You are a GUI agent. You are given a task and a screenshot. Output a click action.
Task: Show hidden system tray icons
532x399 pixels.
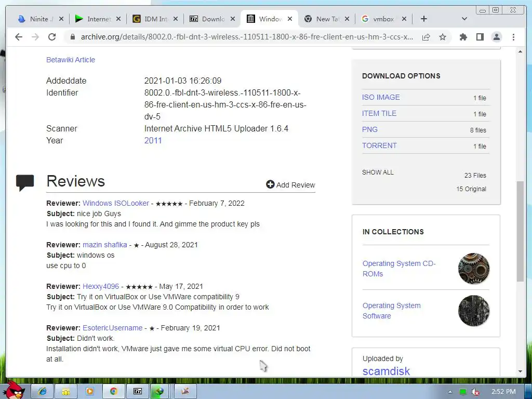tap(450, 392)
